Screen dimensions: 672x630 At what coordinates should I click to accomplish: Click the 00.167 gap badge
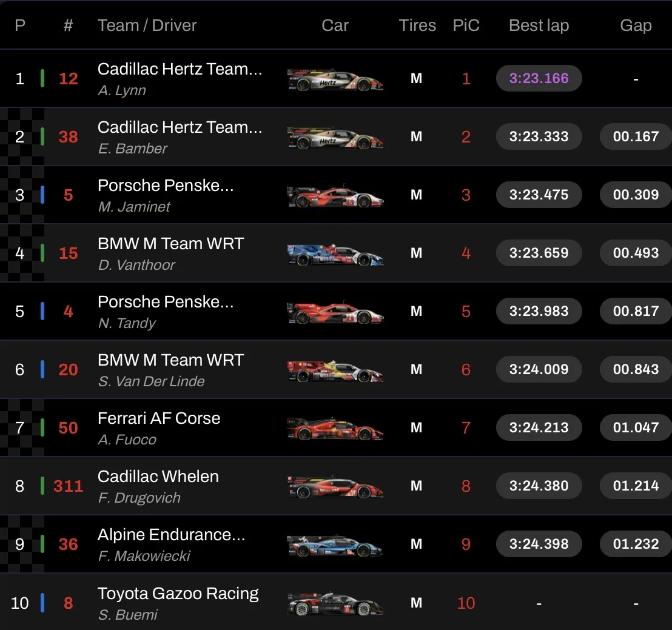click(x=636, y=136)
